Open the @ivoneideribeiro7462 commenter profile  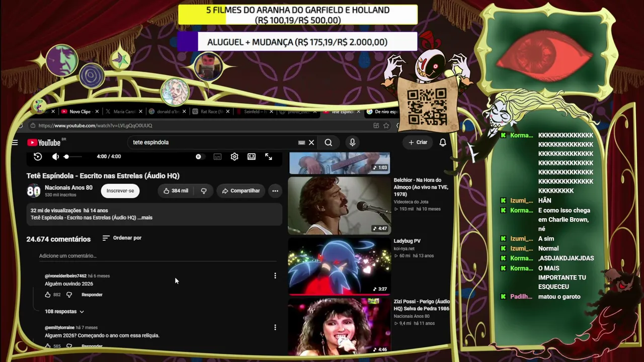(65, 276)
